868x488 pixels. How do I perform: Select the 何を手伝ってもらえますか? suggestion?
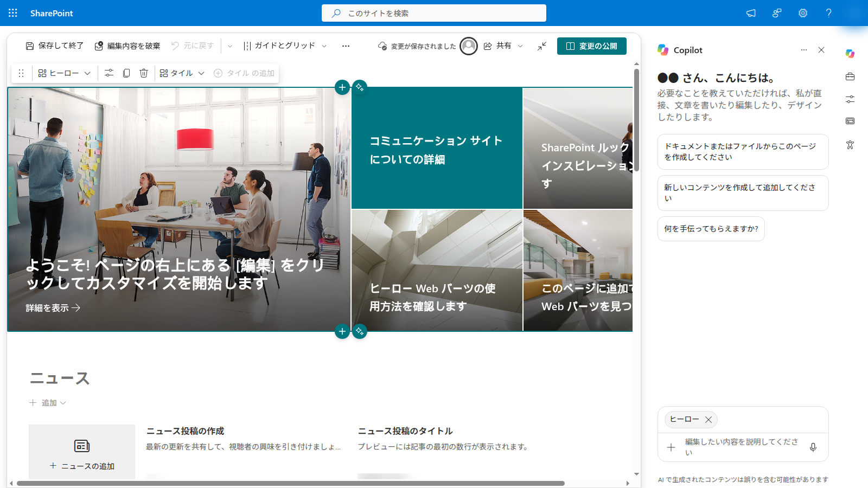711,229
